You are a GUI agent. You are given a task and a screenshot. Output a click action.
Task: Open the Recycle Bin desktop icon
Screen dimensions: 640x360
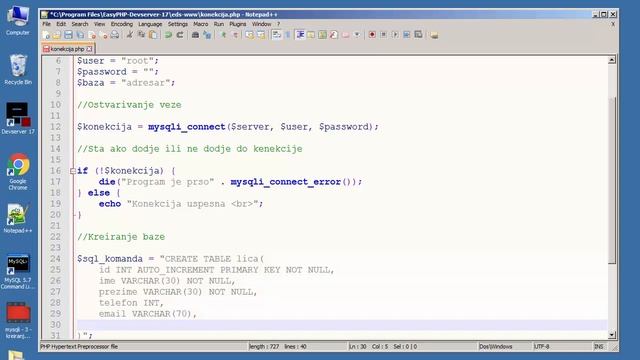[18, 69]
